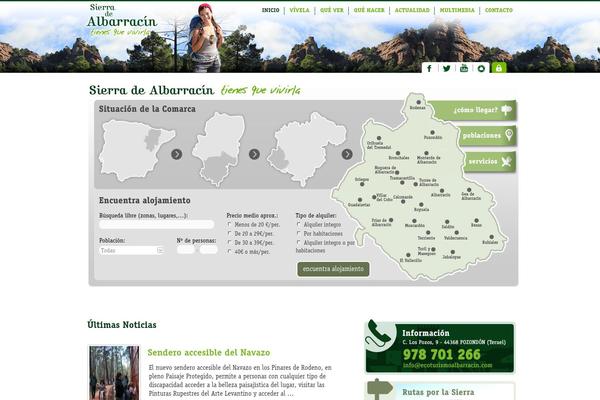
Task: Select 'De 20 a 29€/per.' price option
Action: click(x=230, y=233)
